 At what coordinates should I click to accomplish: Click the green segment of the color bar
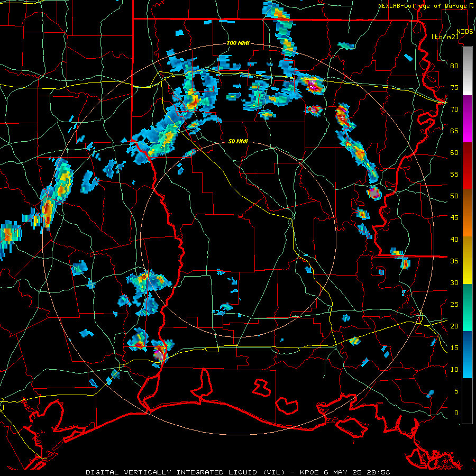(x=467, y=307)
